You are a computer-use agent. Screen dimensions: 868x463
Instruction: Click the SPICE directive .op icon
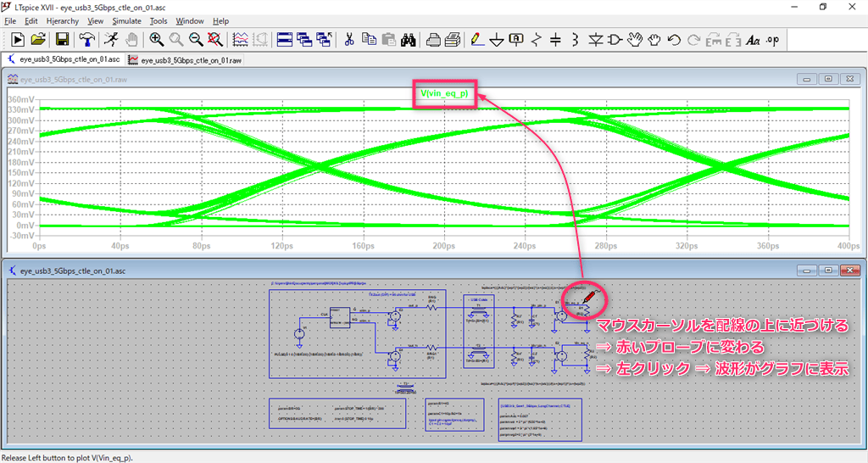[773, 40]
